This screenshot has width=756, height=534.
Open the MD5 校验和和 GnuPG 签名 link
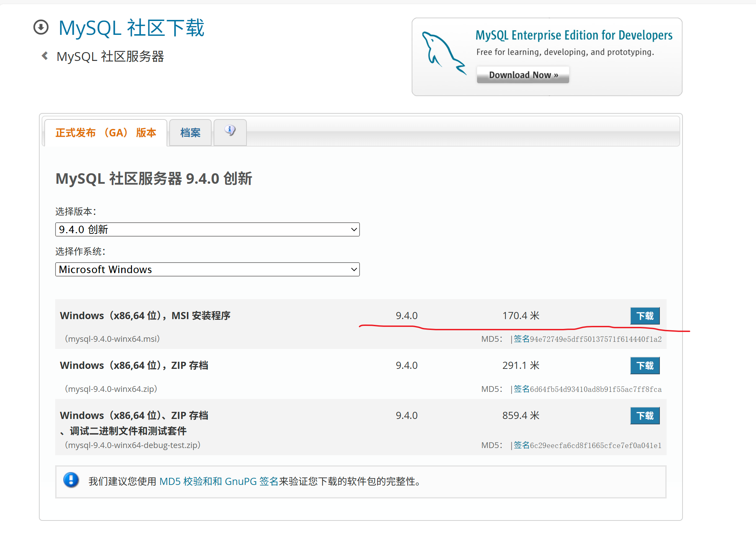pos(219,481)
